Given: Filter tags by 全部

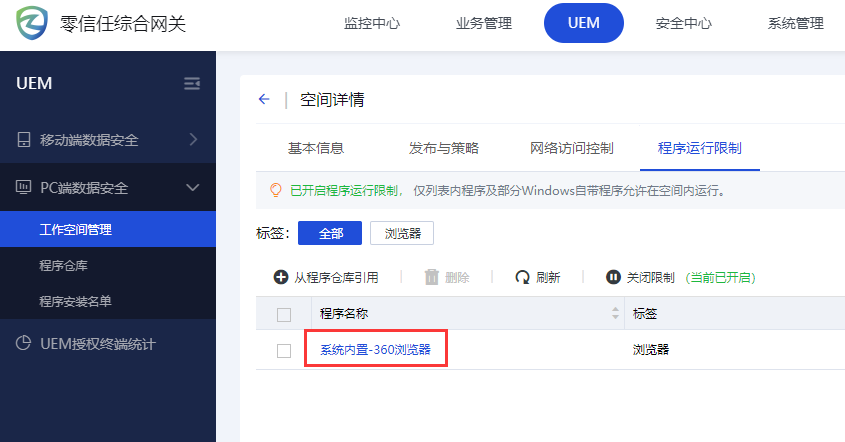Looking at the screenshot, I should point(330,233).
